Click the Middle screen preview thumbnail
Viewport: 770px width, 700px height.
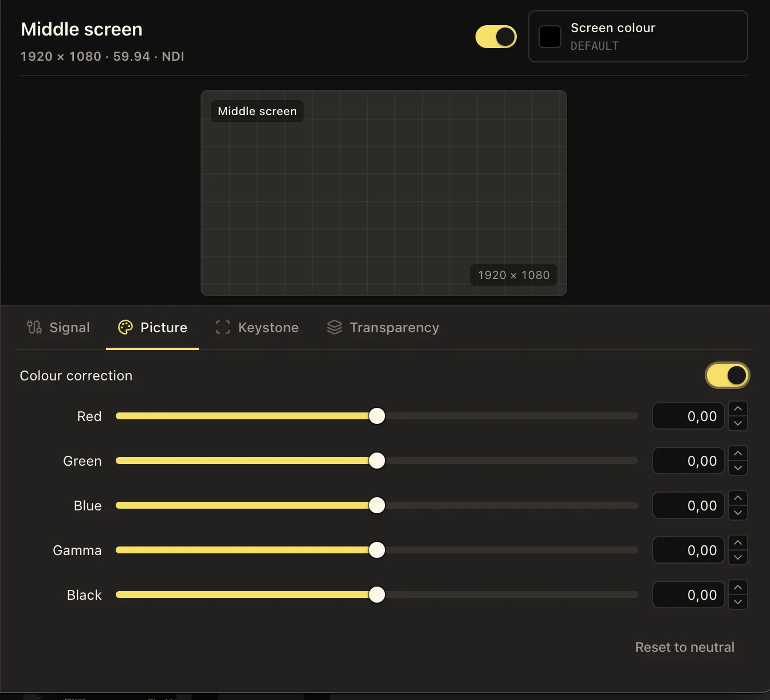click(384, 193)
